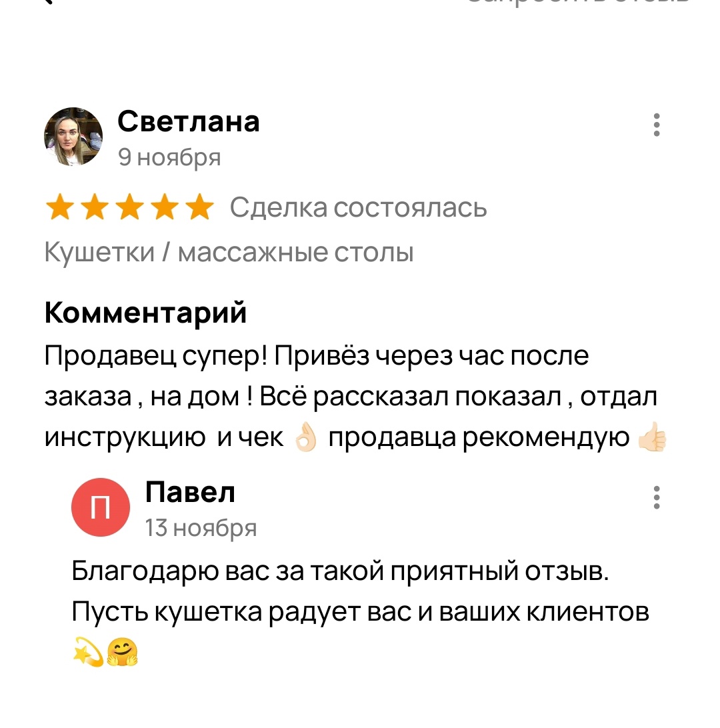Click the third orange rating star

pos(129,209)
